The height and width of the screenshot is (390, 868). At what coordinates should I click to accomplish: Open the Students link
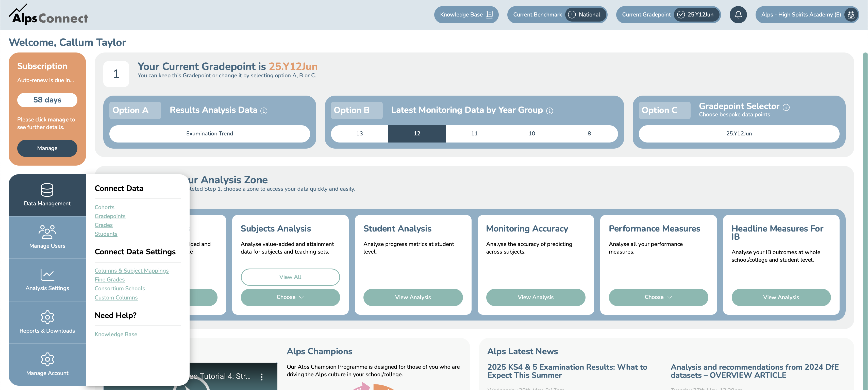106,234
